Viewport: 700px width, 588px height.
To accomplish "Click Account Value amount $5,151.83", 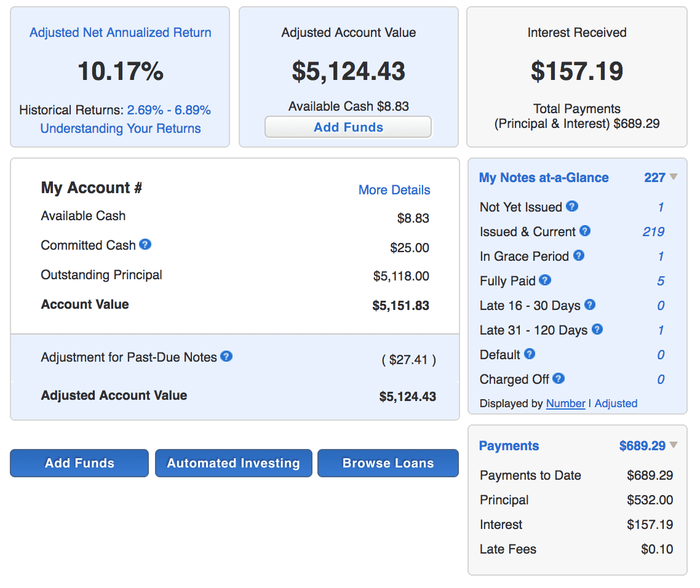I will 400,306.
